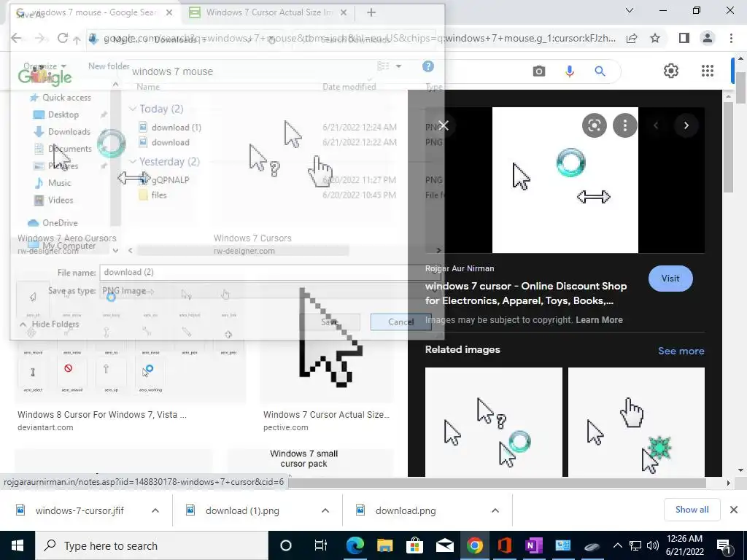
Task: Open Windows 7 Cursor Actual Size pective.com result
Action: click(x=326, y=414)
